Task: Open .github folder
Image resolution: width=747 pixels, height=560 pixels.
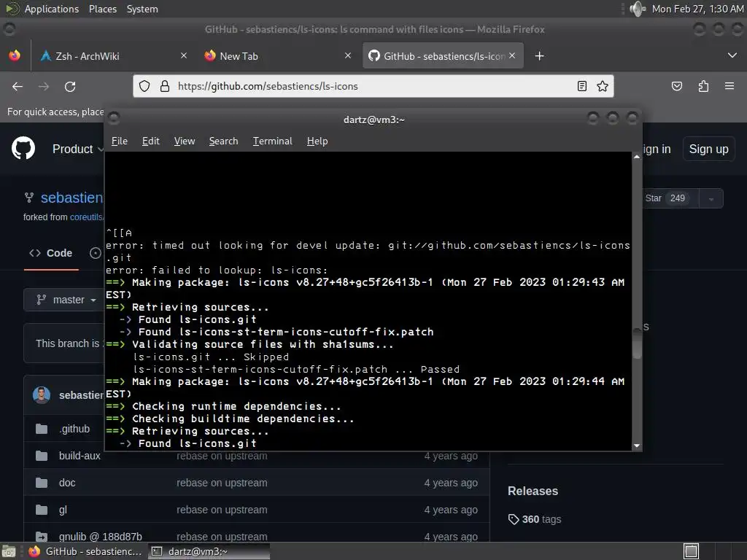Action: pos(74,429)
